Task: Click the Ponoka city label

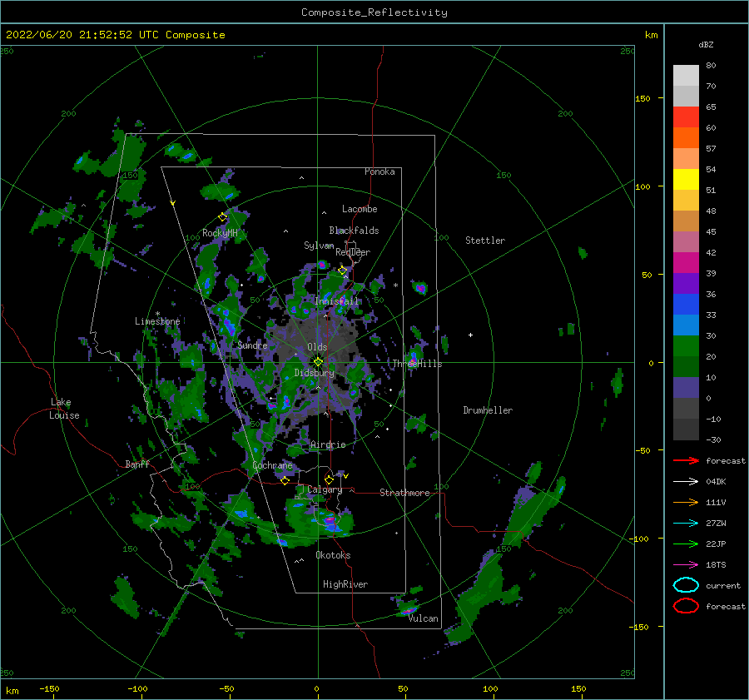Action: [379, 171]
